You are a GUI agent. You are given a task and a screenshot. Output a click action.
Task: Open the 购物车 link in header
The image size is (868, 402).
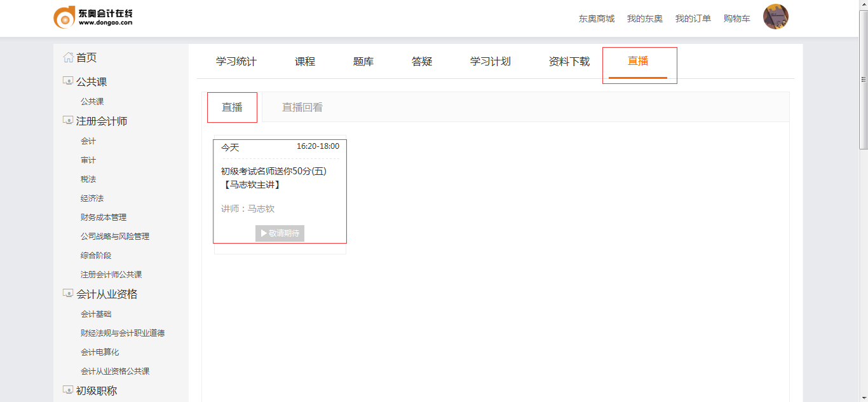(736, 18)
